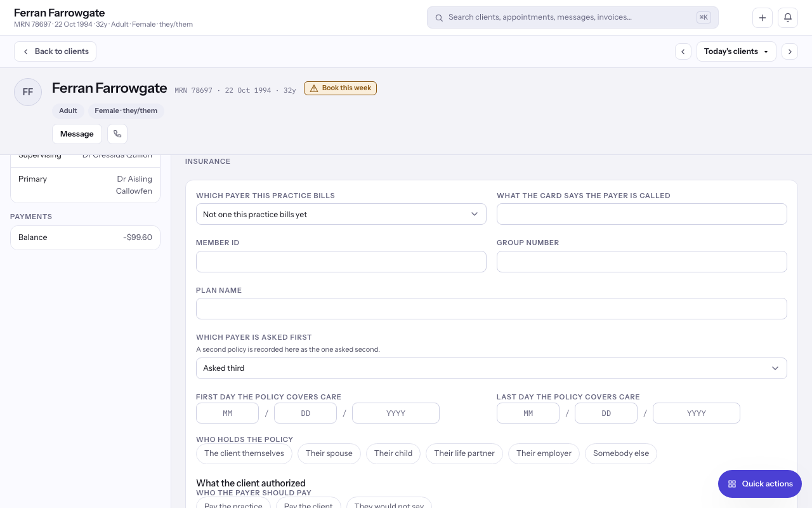Open Today's clients dropdown
Image resolution: width=812 pixels, height=508 pixels.
click(x=737, y=51)
